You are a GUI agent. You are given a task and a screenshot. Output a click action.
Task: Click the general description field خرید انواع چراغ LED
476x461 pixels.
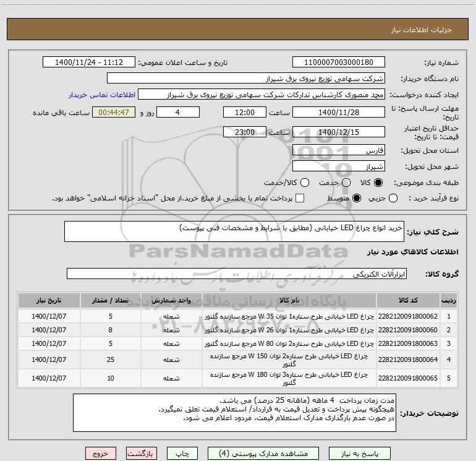click(x=234, y=231)
